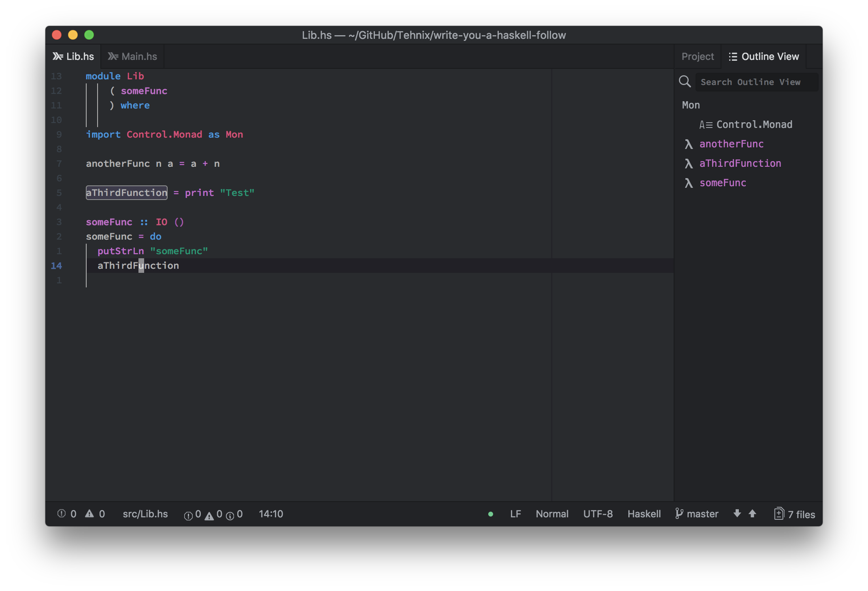Change Haskell grammar selector
This screenshot has height=591, width=868.
tap(644, 514)
